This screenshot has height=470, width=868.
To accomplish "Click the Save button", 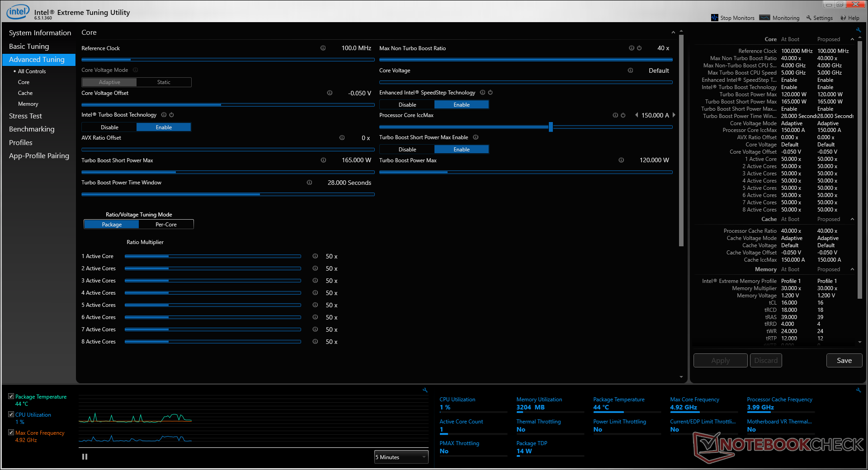I will (x=844, y=361).
